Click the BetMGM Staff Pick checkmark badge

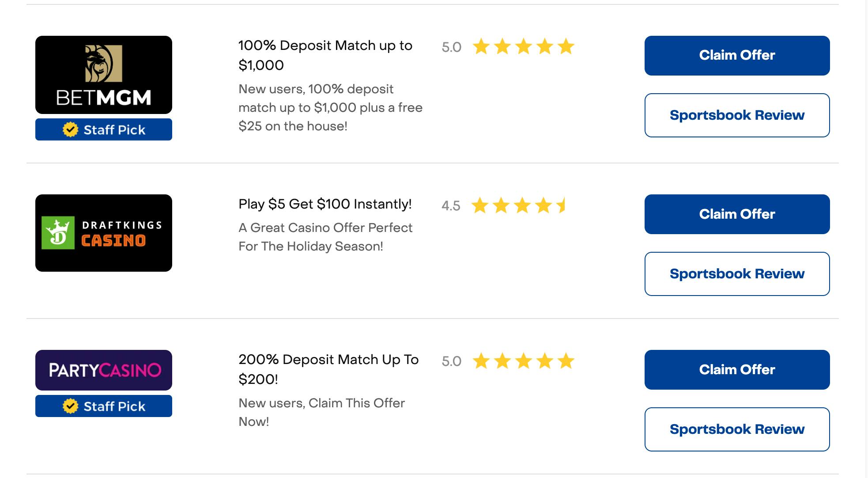click(x=70, y=130)
